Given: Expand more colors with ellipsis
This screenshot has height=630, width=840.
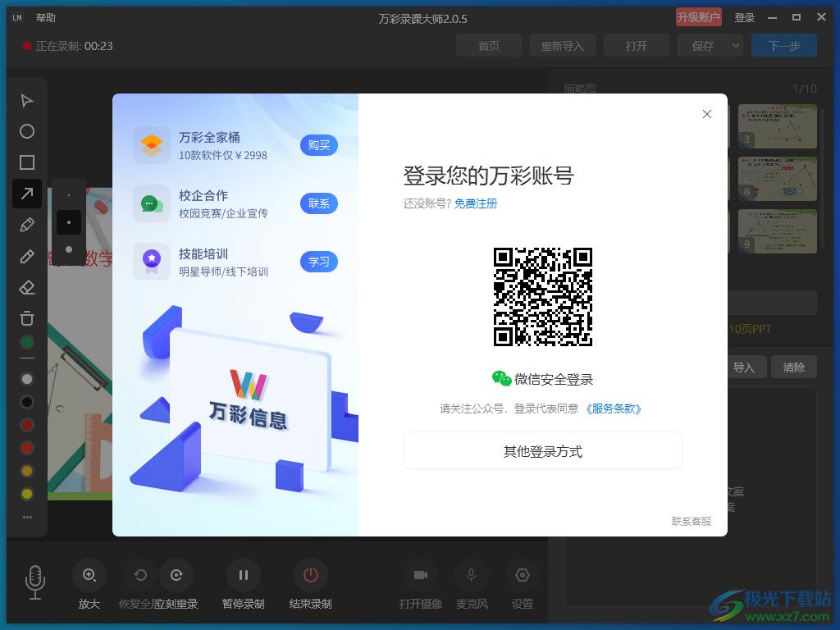Looking at the screenshot, I should click(27, 518).
